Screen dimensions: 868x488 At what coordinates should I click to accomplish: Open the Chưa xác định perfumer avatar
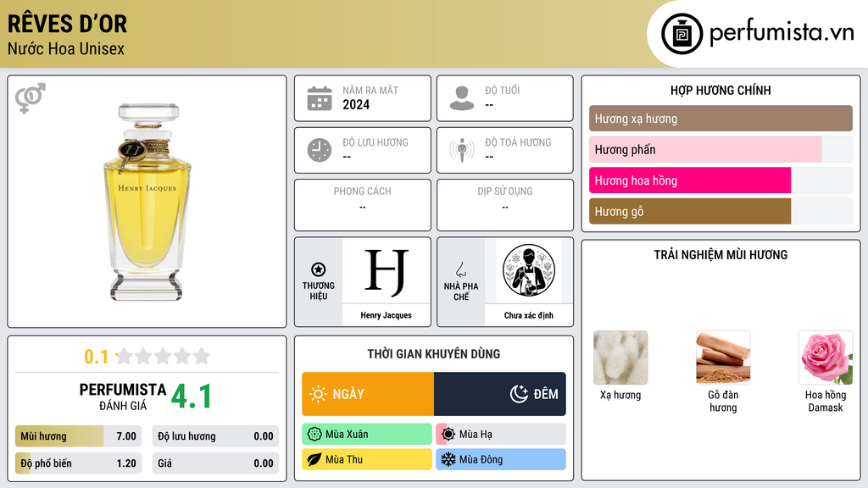529,270
